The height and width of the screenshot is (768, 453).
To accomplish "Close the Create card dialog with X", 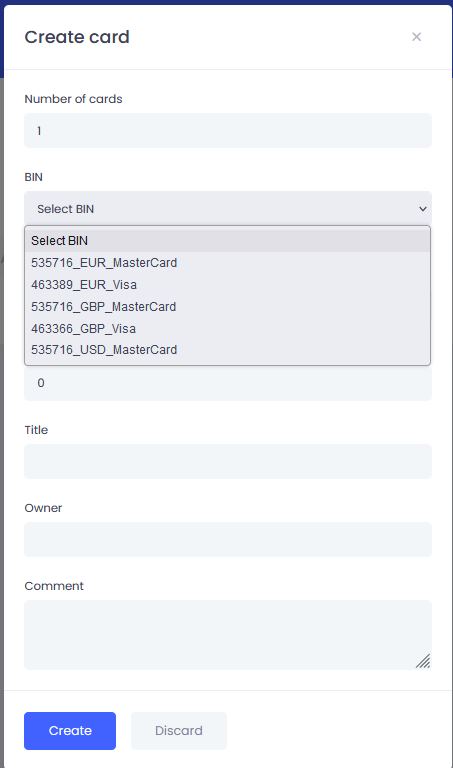I will point(416,37).
